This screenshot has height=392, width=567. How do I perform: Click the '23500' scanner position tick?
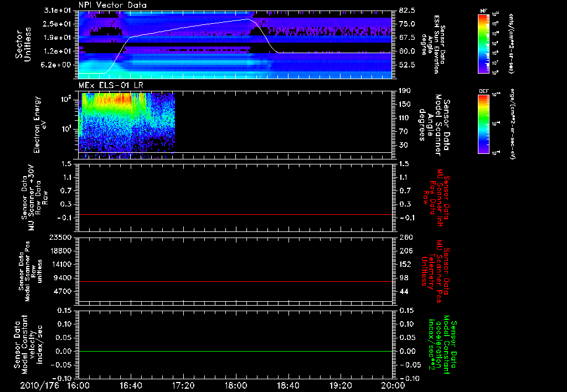(x=60, y=237)
